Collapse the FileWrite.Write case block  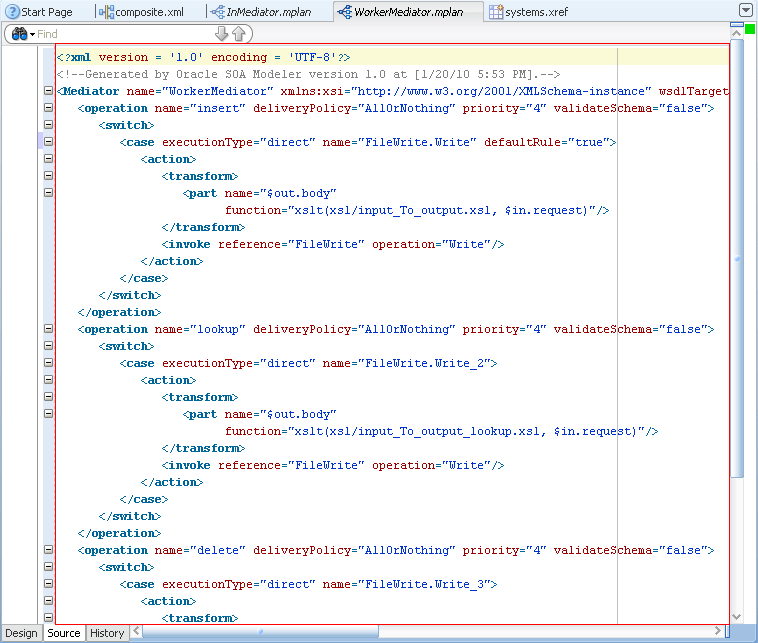click(x=48, y=142)
